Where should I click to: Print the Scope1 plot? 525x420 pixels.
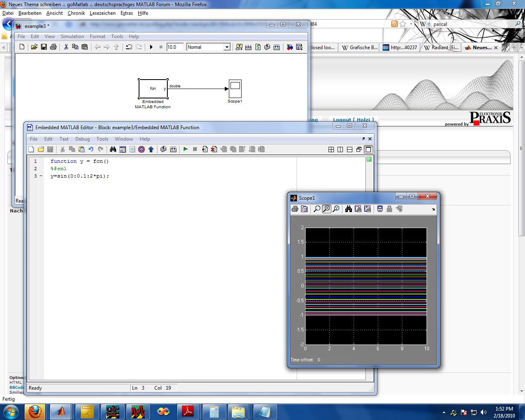(x=294, y=209)
